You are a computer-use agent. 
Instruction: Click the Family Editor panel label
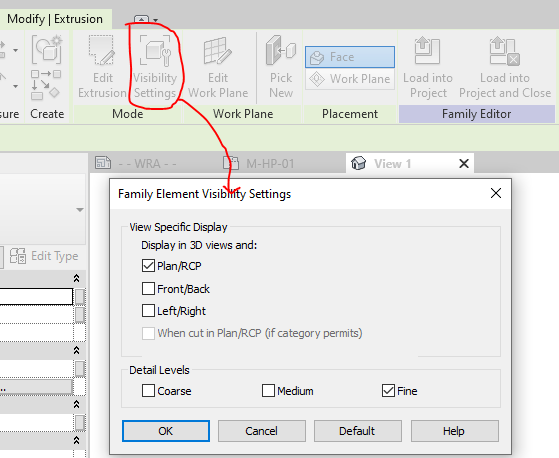point(476,114)
